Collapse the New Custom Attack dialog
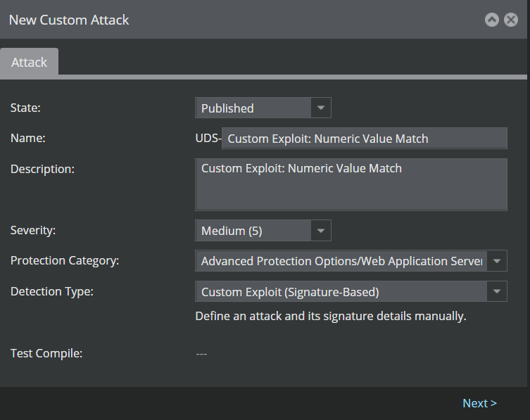The height and width of the screenshot is (420, 530). tap(492, 20)
